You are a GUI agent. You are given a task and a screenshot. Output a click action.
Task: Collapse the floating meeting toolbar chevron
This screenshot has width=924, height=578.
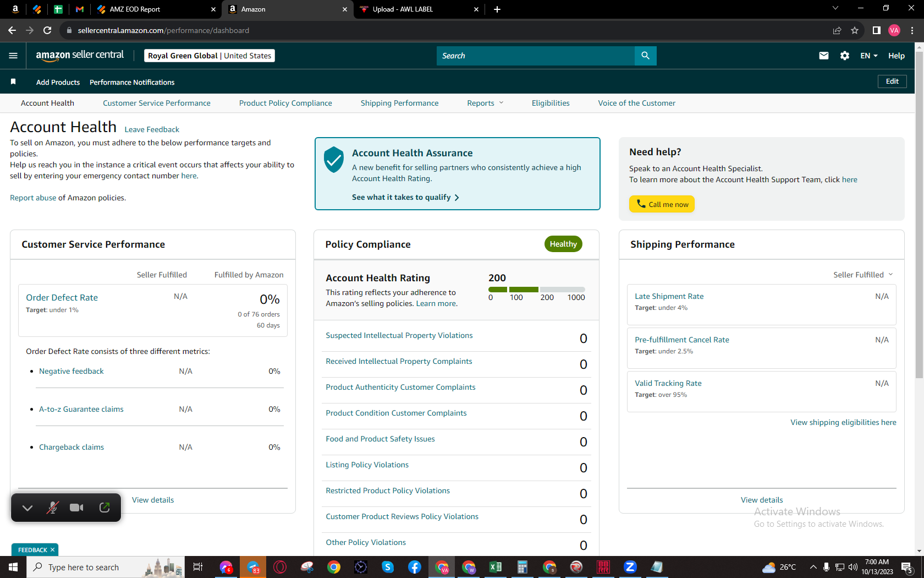(28, 508)
